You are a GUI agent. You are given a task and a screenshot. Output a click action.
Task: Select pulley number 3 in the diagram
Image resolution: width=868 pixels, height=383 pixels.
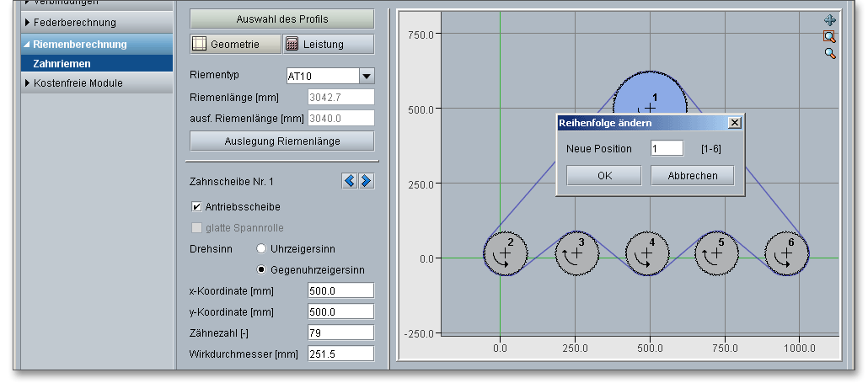(x=576, y=253)
